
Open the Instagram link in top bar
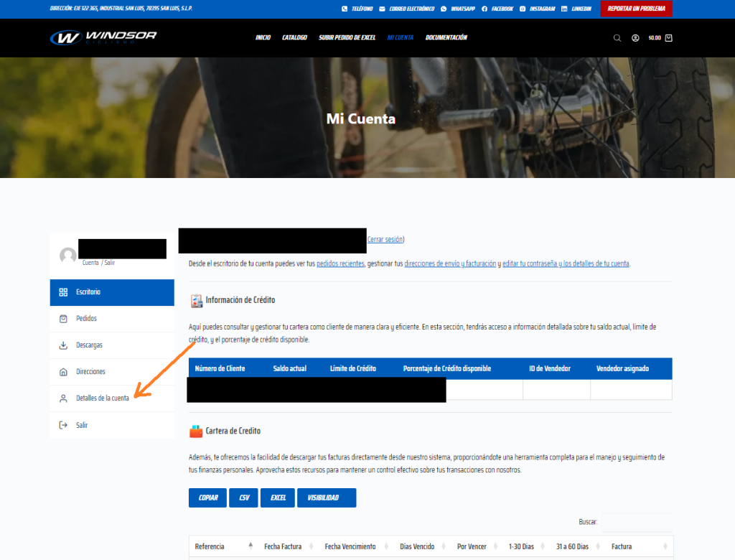click(x=536, y=9)
